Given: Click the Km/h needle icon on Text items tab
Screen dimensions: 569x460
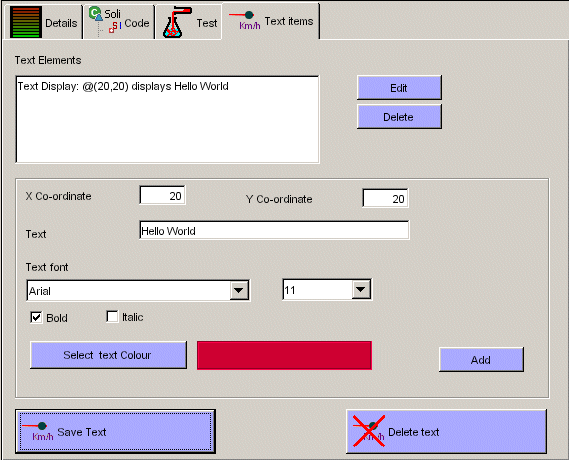Looking at the screenshot, I should pos(245,21).
